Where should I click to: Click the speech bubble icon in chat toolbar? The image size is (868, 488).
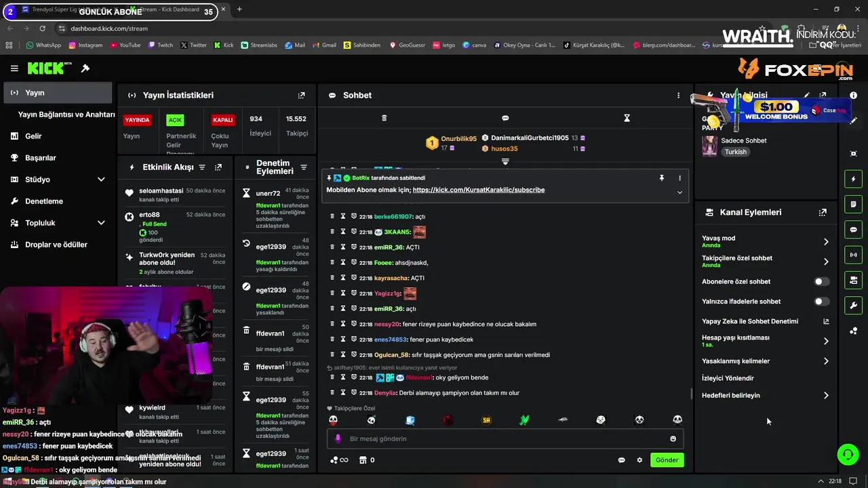pyautogui.click(x=505, y=118)
